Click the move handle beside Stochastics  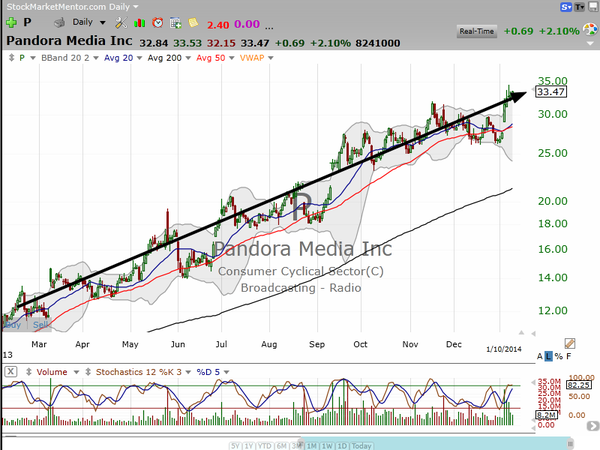[x=88, y=372]
